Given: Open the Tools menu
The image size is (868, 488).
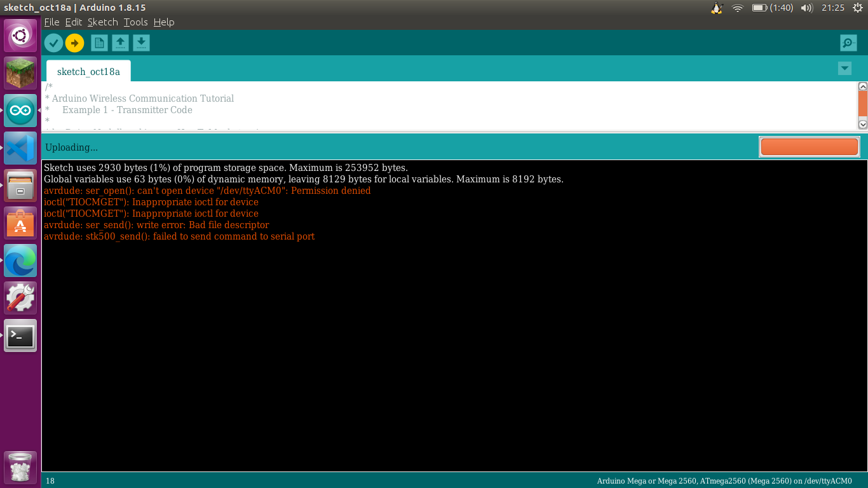Looking at the screenshot, I should tap(135, 22).
